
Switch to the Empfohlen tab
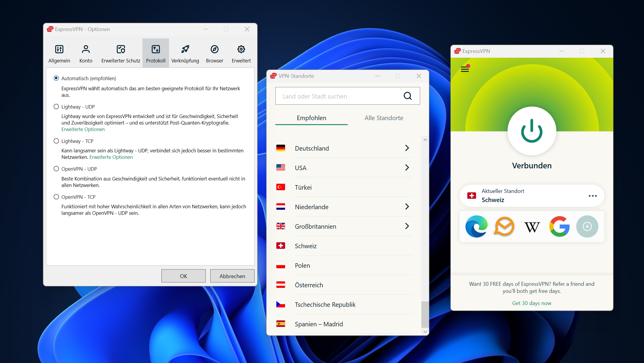311,118
